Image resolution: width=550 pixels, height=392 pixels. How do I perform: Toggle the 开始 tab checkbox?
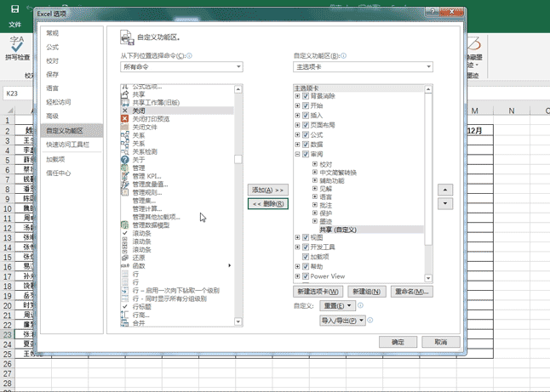click(x=306, y=105)
